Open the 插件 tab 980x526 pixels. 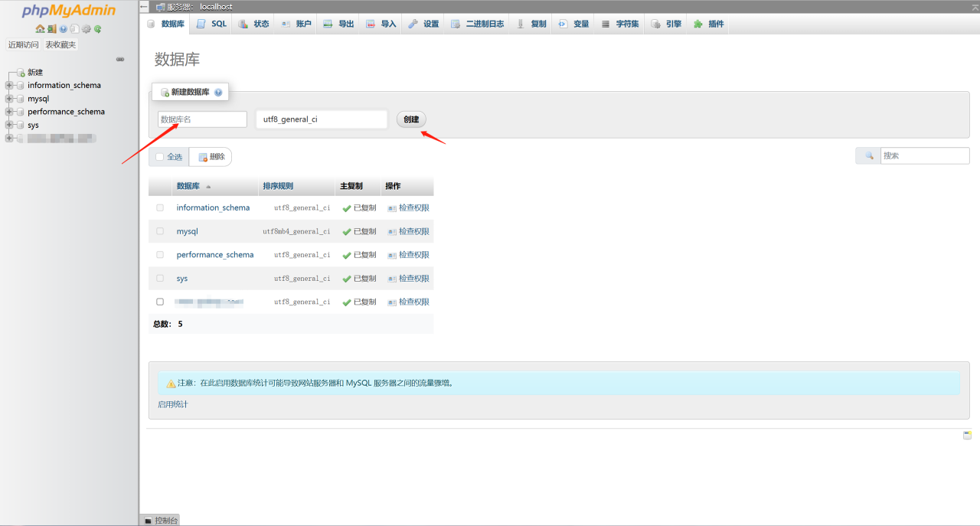(708, 24)
